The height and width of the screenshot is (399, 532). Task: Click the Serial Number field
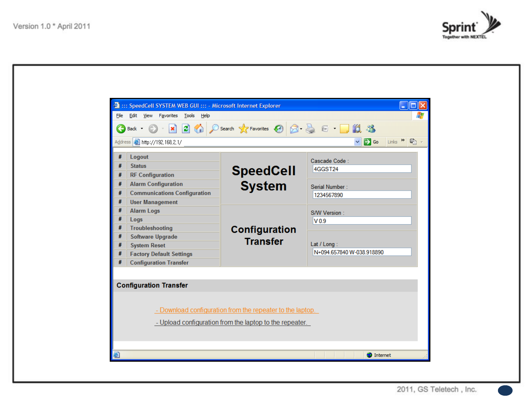tap(362, 195)
